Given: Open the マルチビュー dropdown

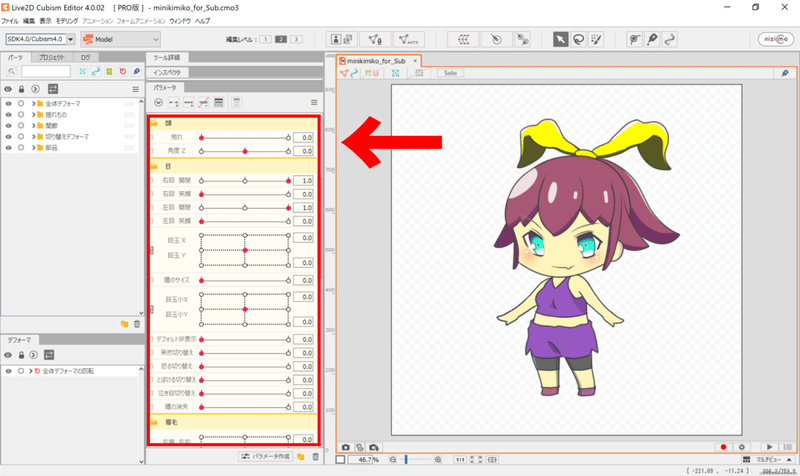Looking at the screenshot, I should pos(769,460).
